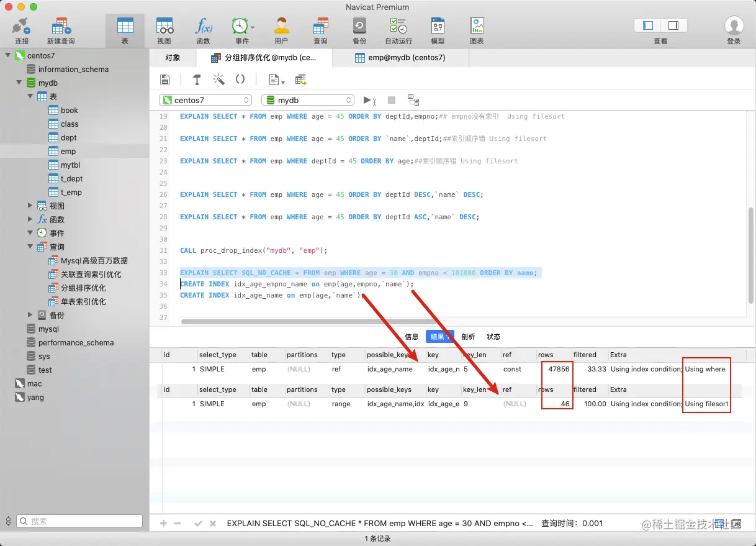
Task: Click the sidebar resize grip icon
Action: 8,522
